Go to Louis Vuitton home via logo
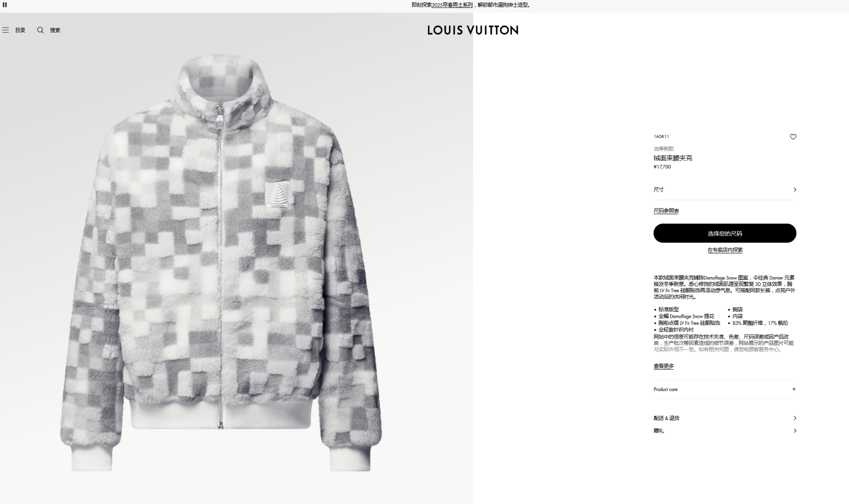This screenshot has height=504, width=849. point(473,30)
